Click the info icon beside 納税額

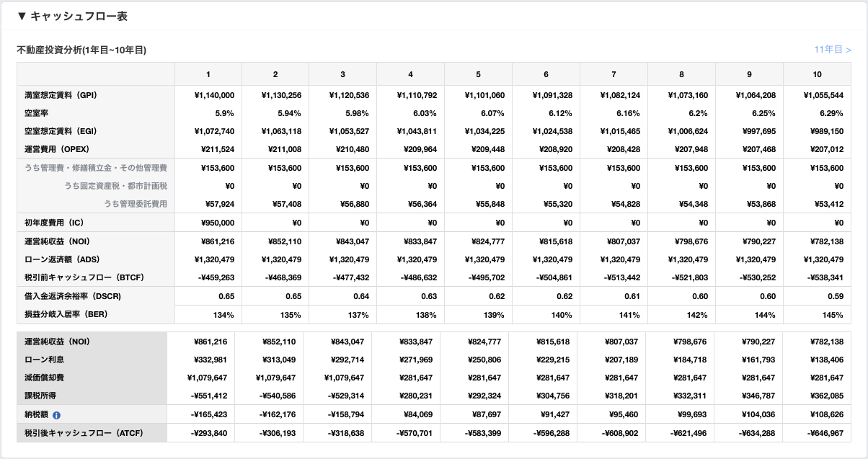[57, 415]
